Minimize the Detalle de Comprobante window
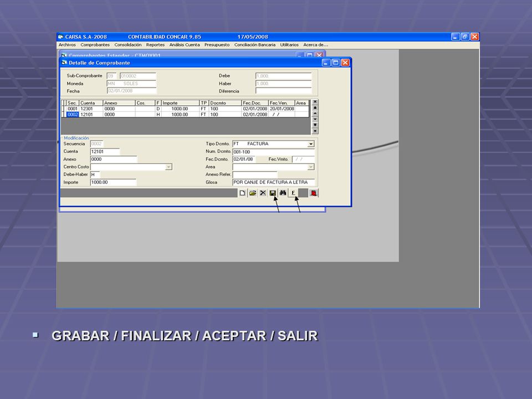This screenshot has width=532, height=399. click(326, 63)
